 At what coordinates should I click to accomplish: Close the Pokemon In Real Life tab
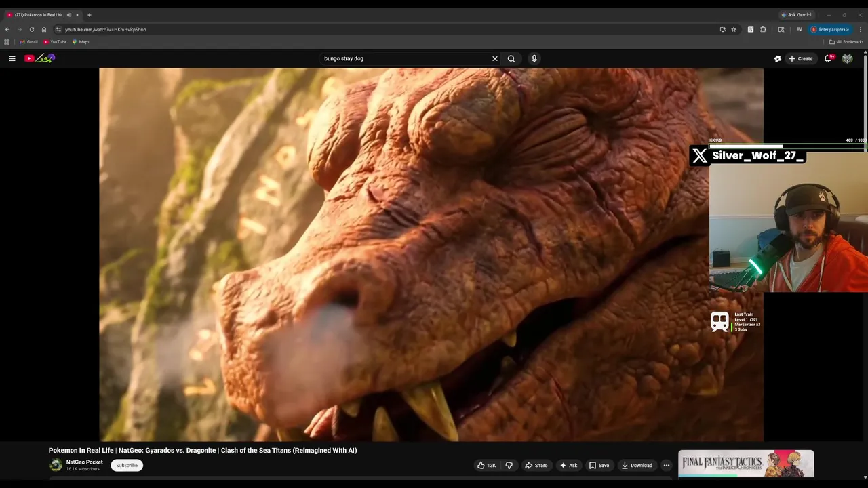coord(77,14)
